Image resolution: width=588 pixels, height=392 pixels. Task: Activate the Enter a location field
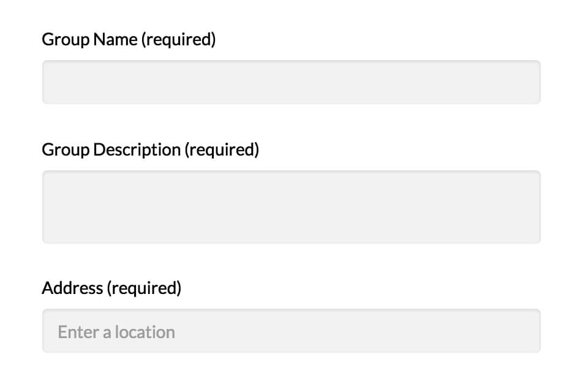291,331
